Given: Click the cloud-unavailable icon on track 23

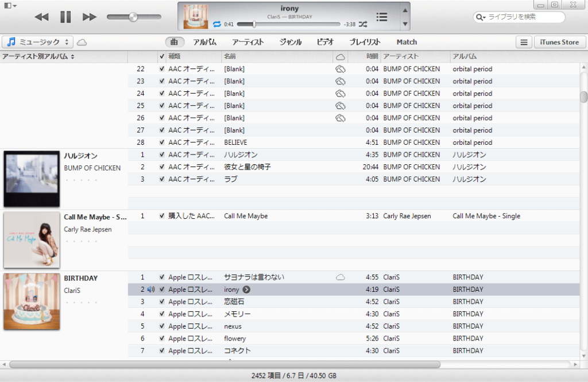Looking at the screenshot, I should pyautogui.click(x=340, y=82).
